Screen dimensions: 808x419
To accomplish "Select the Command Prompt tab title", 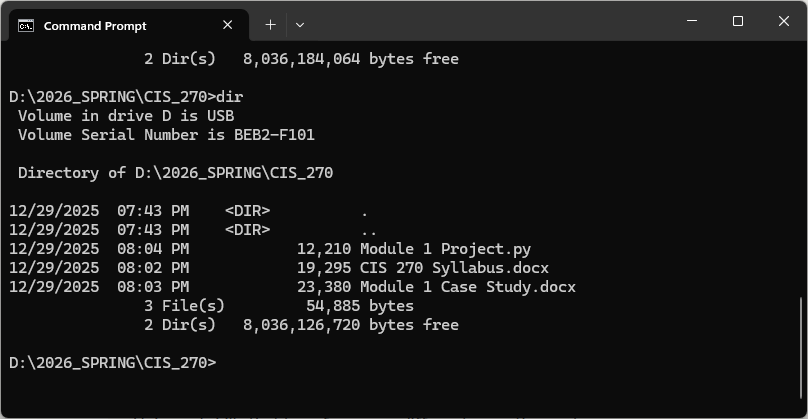I will [x=95, y=25].
